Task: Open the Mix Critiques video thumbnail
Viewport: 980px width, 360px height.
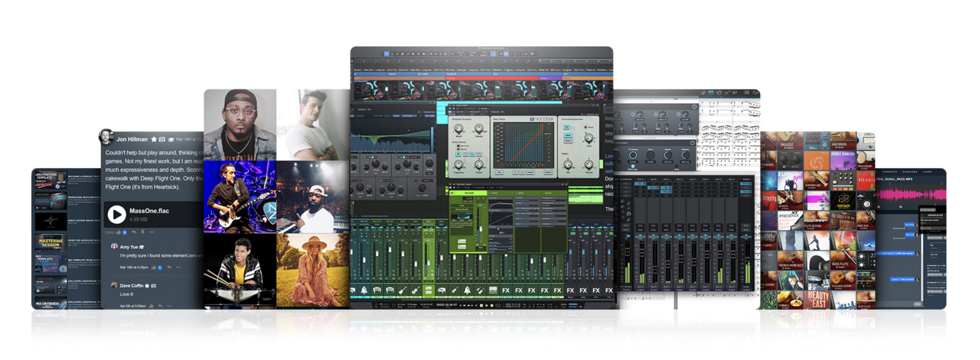Action: point(51,303)
